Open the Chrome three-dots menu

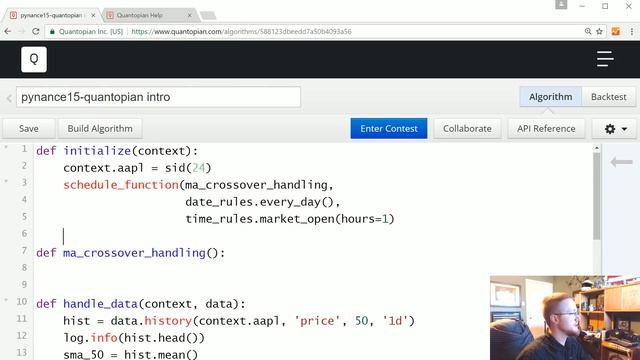(631, 31)
